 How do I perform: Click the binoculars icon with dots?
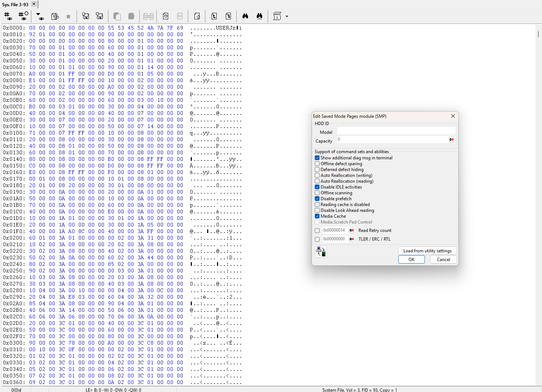(x=259, y=16)
